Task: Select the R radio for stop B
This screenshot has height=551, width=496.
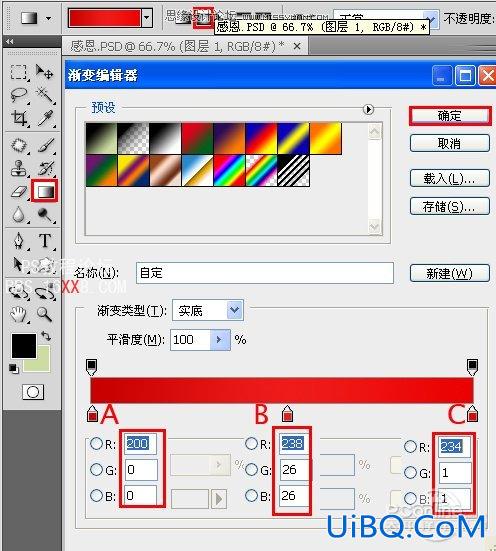Action: click(x=251, y=443)
